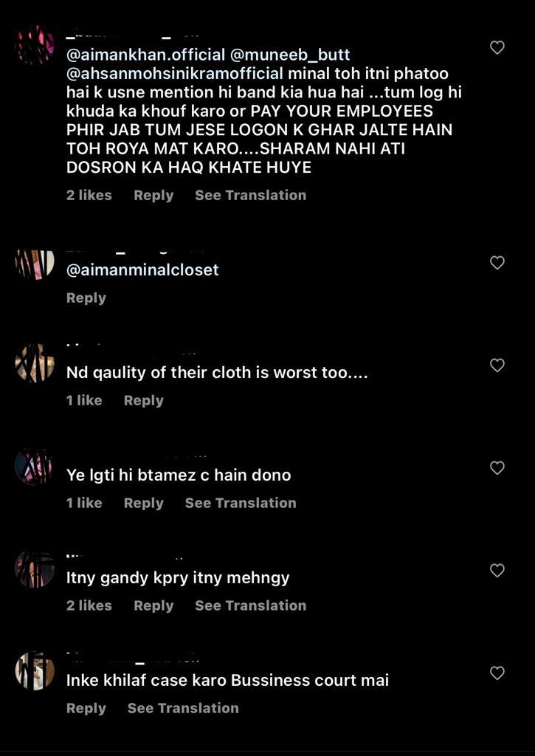Reply to 'Itny gandy kpry itny mehngy'
535x756 pixels.
pyautogui.click(x=153, y=606)
